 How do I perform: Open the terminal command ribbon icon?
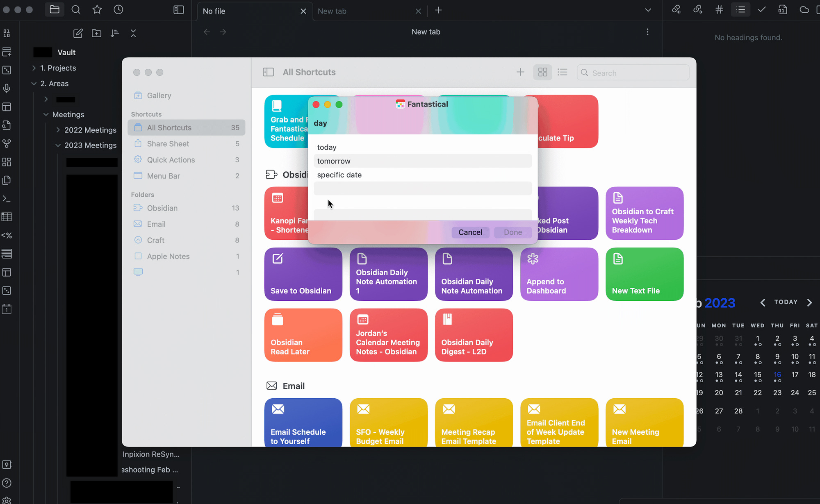pyautogui.click(x=7, y=199)
